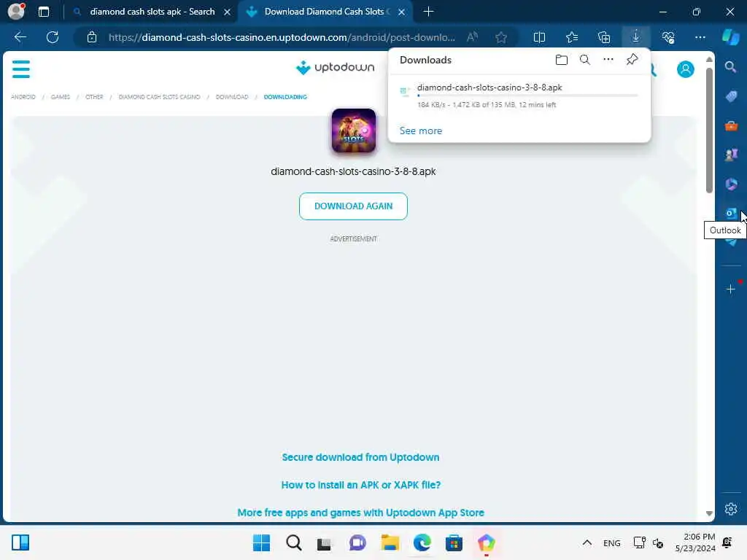The height and width of the screenshot is (560, 747).
Task: Open Task View on the taskbar
Action: (x=324, y=542)
